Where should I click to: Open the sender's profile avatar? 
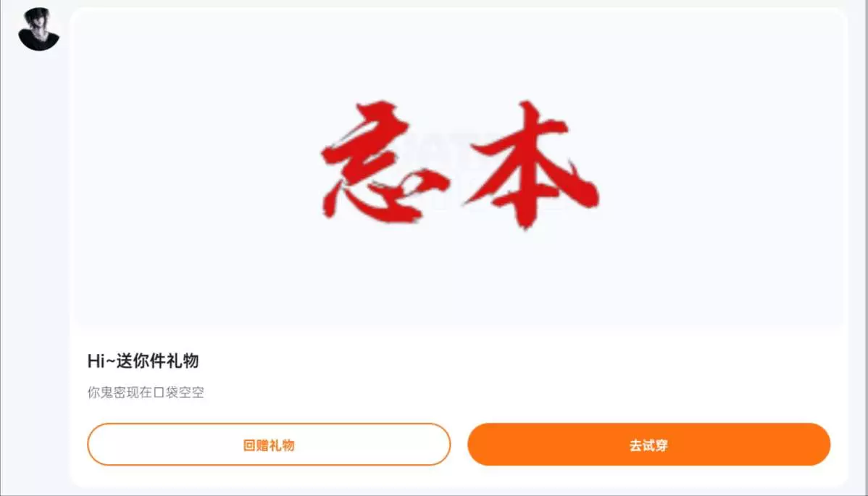pos(38,30)
